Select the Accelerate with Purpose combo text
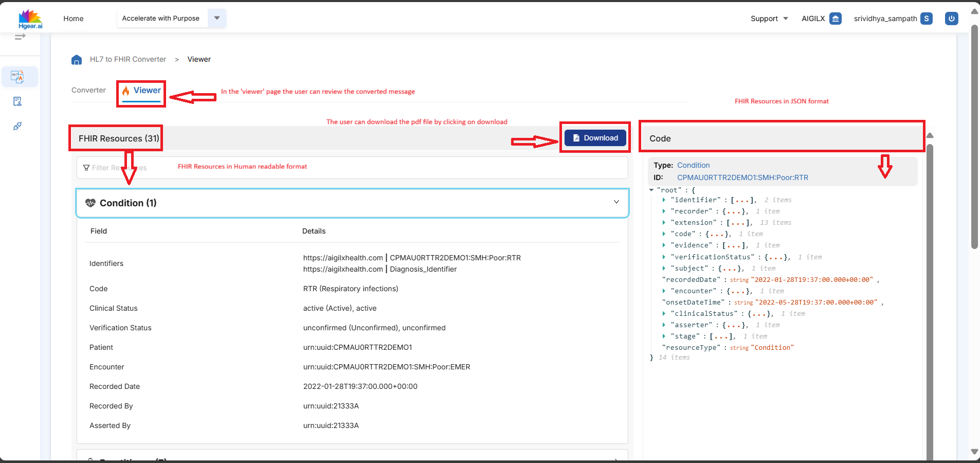Viewport: 980px width, 463px height. 161,18
